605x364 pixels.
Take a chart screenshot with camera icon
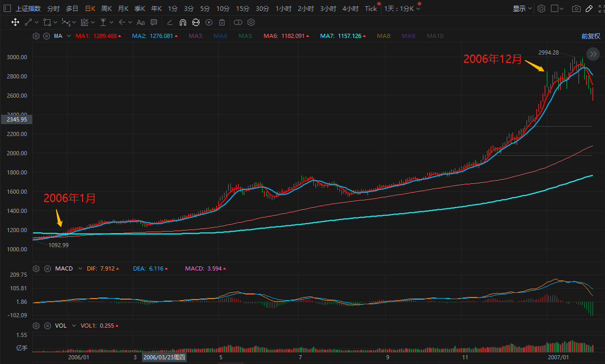(576, 9)
